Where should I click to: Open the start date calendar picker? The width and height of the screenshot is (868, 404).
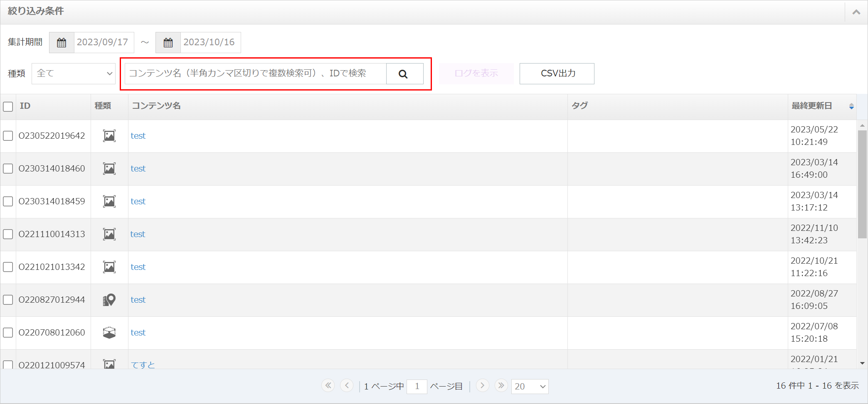tap(62, 42)
